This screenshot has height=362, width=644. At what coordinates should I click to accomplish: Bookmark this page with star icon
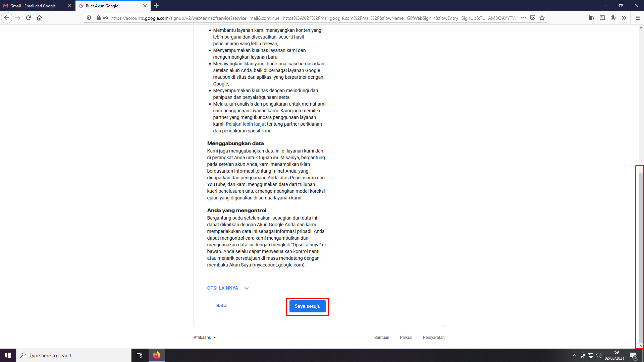pos(542,18)
